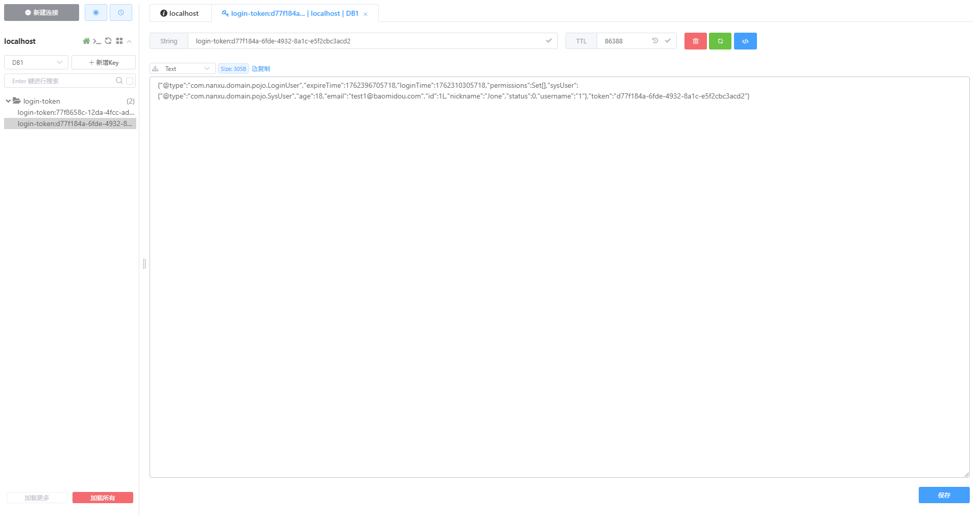Click the blue 保存 save button
The height and width of the screenshot is (519, 980).
(943, 495)
